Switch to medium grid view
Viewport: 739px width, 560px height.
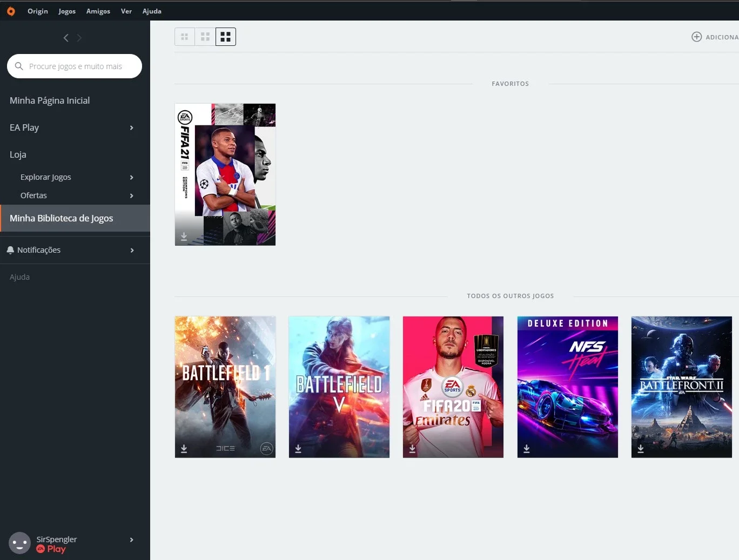click(205, 37)
